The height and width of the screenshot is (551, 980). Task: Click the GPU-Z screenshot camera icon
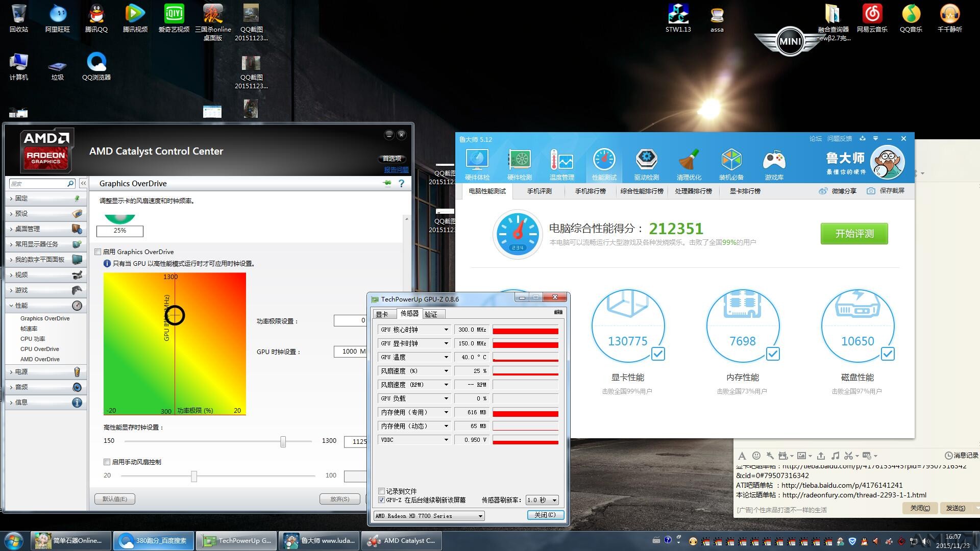click(558, 312)
